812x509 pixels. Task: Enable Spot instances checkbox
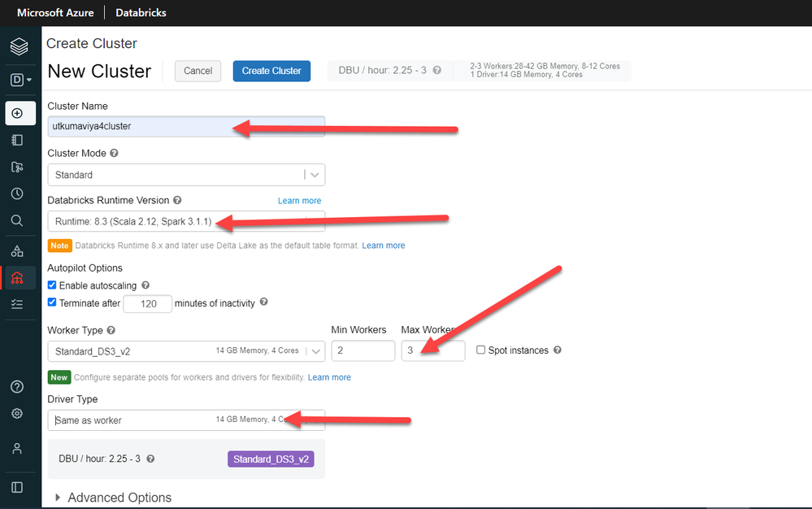pyautogui.click(x=480, y=350)
